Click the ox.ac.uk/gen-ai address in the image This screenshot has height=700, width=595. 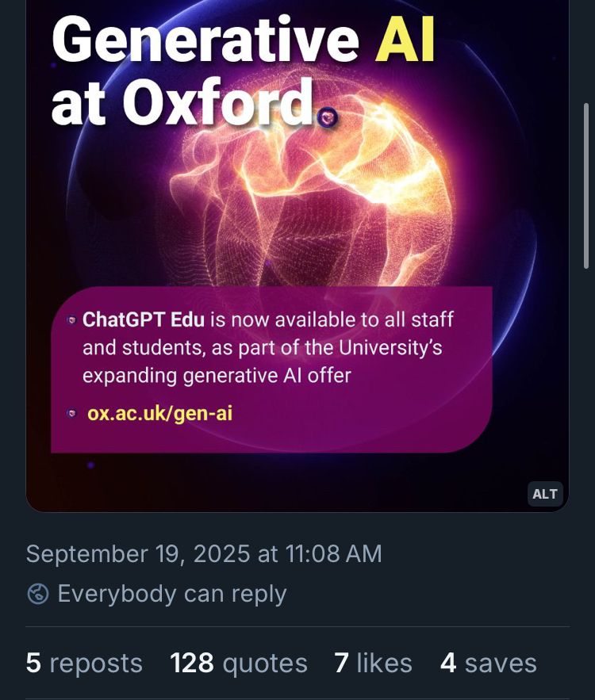coord(159,413)
